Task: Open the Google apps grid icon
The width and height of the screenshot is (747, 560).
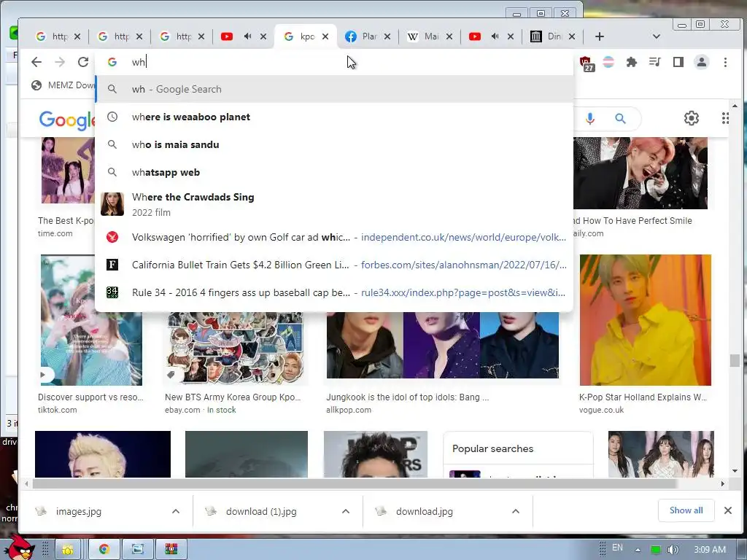Action: coord(725,118)
